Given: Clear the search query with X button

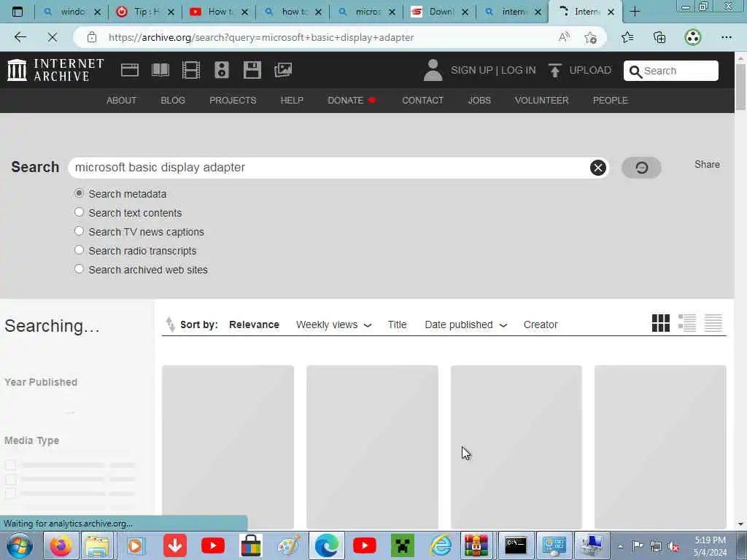Looking at the screenshot, I should pos(598,168).
